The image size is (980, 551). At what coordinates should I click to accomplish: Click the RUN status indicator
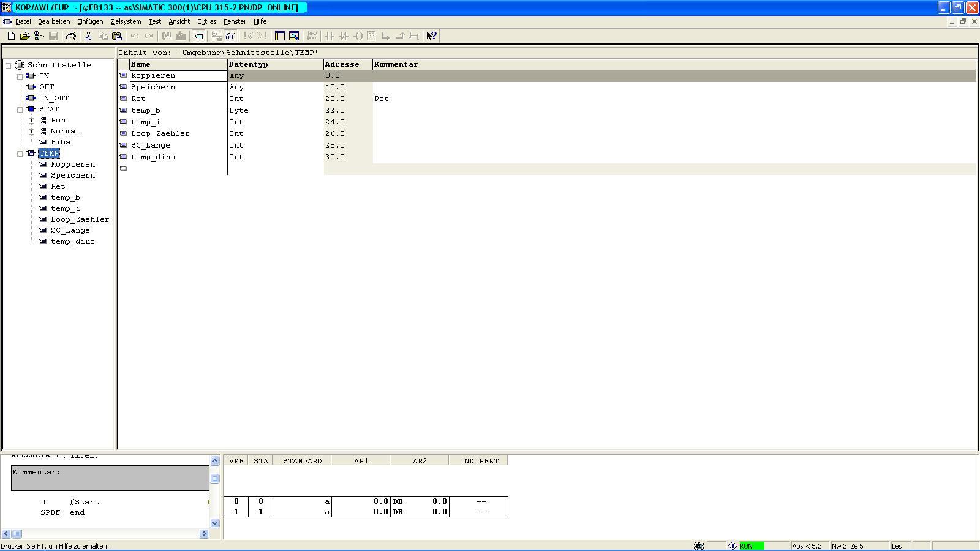tap(752, 546)
